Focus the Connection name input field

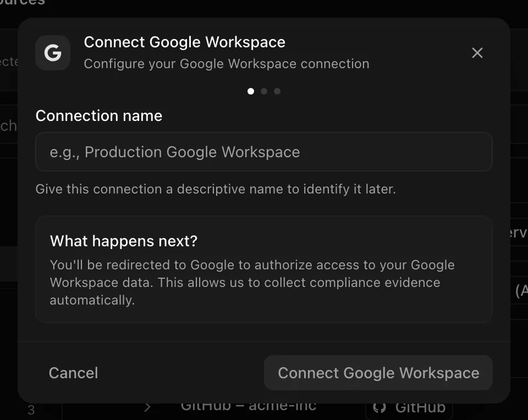264,152
